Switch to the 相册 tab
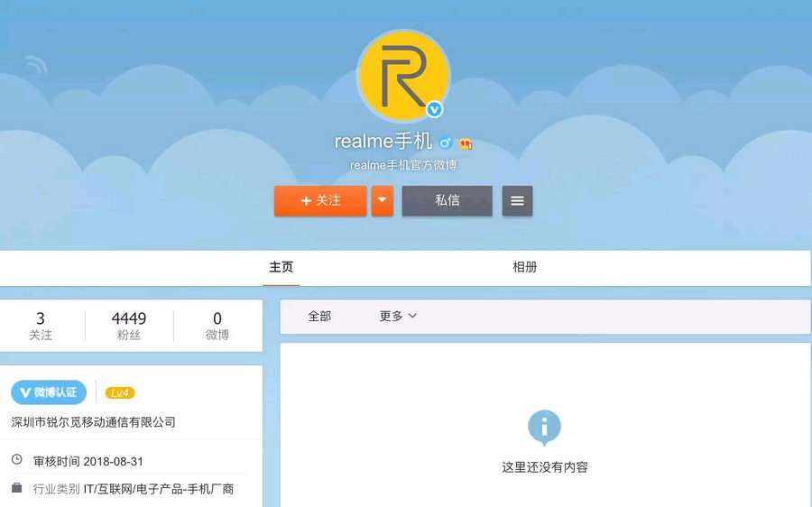The height and width of the screenshot is (507, 812). [524, 267]
